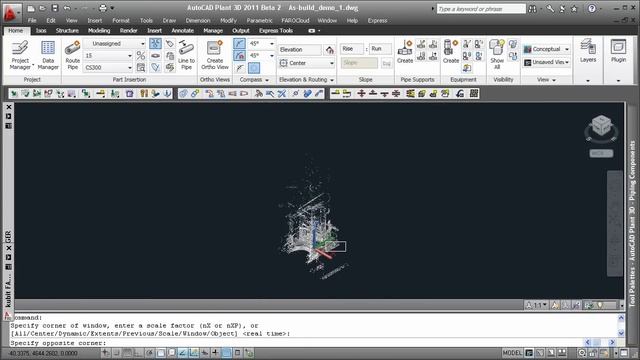This screenshot has width=640, height=360.
Task: Click the Save icon in quick access toolbar
Action: point(55,8)
